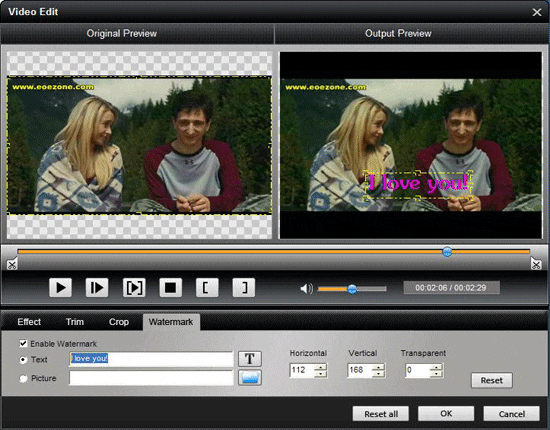Open the text font settings T icon
The width and height of the screenshot is (550, 430).
250,359
